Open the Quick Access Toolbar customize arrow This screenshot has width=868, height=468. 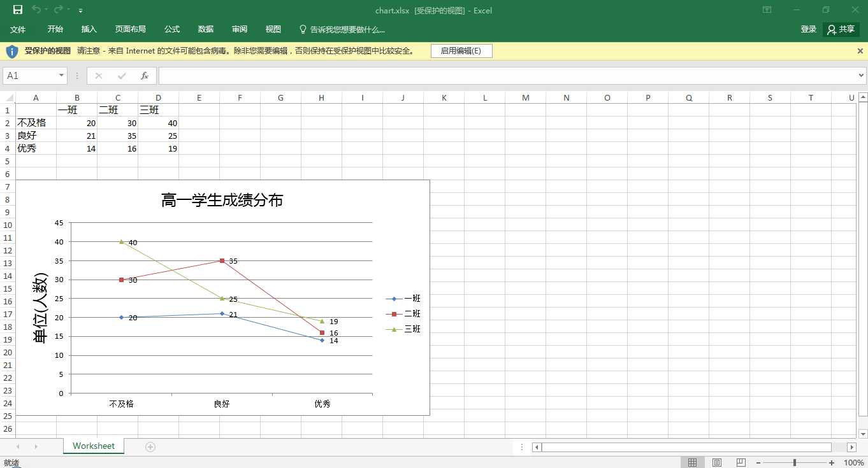tap(80, 11)
